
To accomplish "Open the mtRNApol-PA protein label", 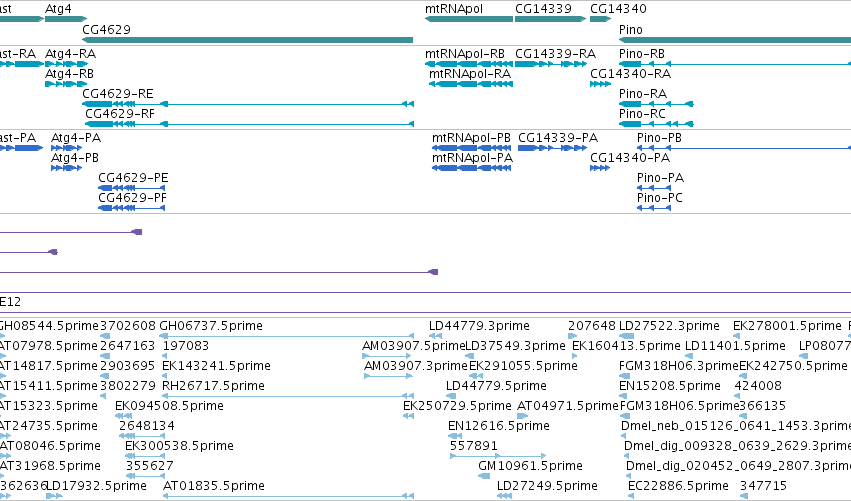I will pyautogui.click(x=473, y=158).
